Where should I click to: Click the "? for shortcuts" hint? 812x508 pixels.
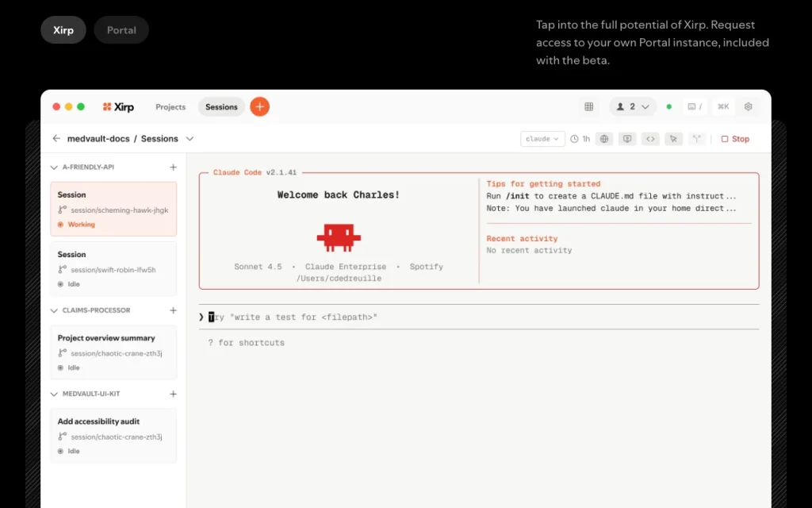(247, 343)
